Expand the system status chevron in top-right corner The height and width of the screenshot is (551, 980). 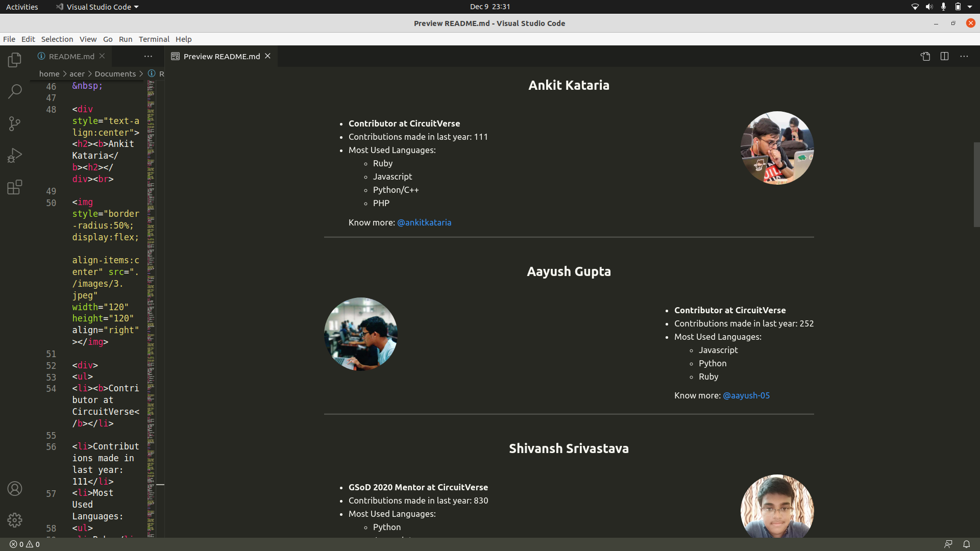pos(969,7)
